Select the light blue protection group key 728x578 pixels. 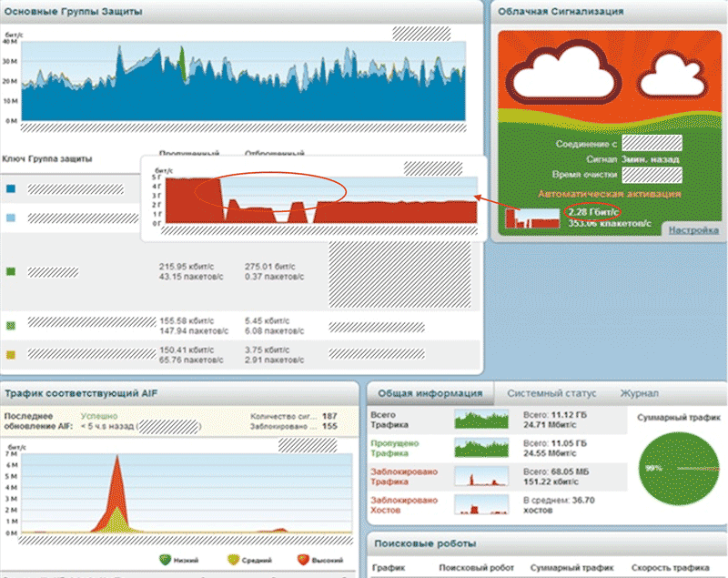11,218
